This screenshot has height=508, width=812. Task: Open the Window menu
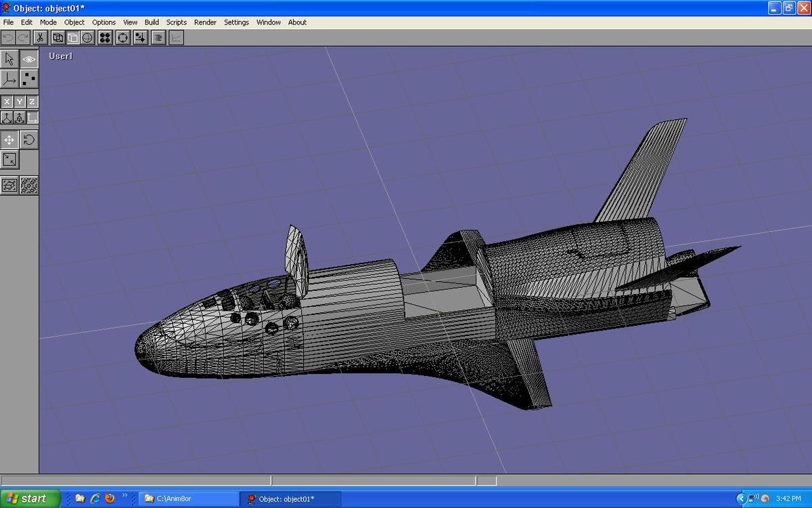[x=269, y=22]
